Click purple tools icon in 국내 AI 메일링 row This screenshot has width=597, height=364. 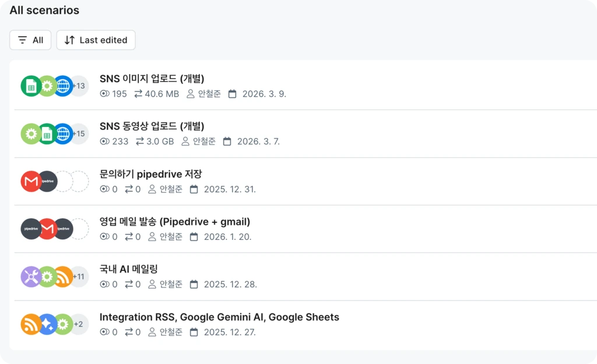click(x=30, y=277)
